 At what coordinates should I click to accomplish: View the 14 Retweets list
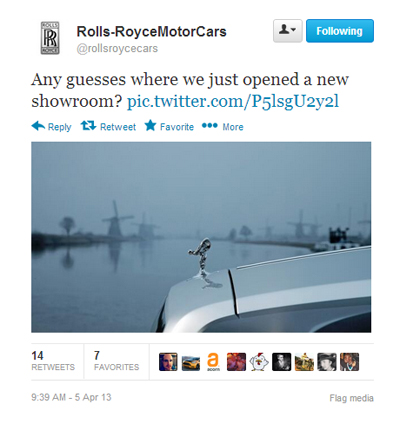click(53, 361)
